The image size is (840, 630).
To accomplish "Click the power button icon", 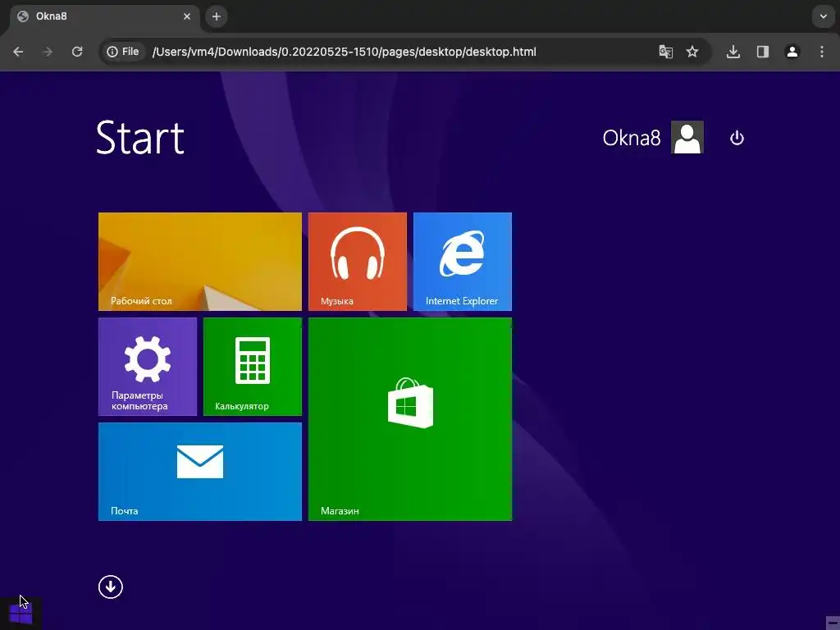I will click(x=737, y=138).
